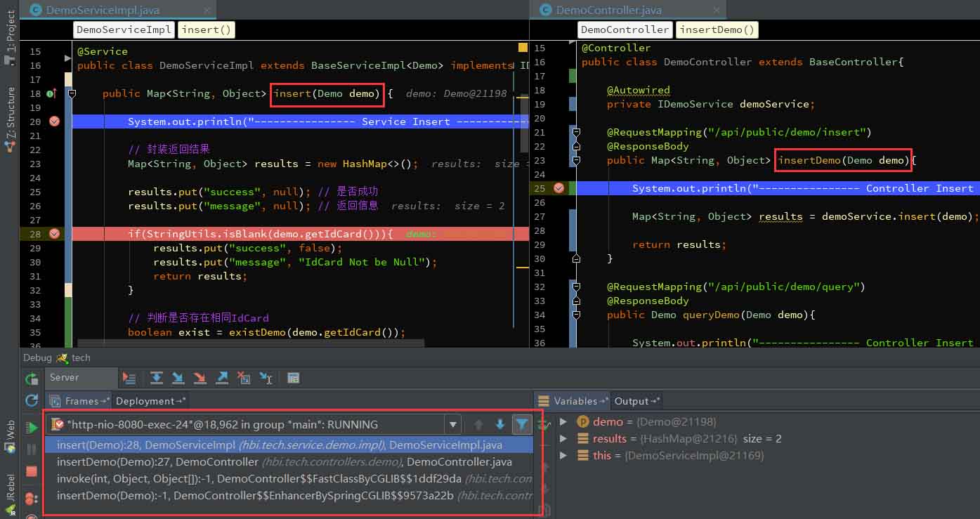The width and height of the screenshot is (980, 519).
Task: Click the DemoServiceImpl editor vertical scrollbar
Action: coord(524,124)
